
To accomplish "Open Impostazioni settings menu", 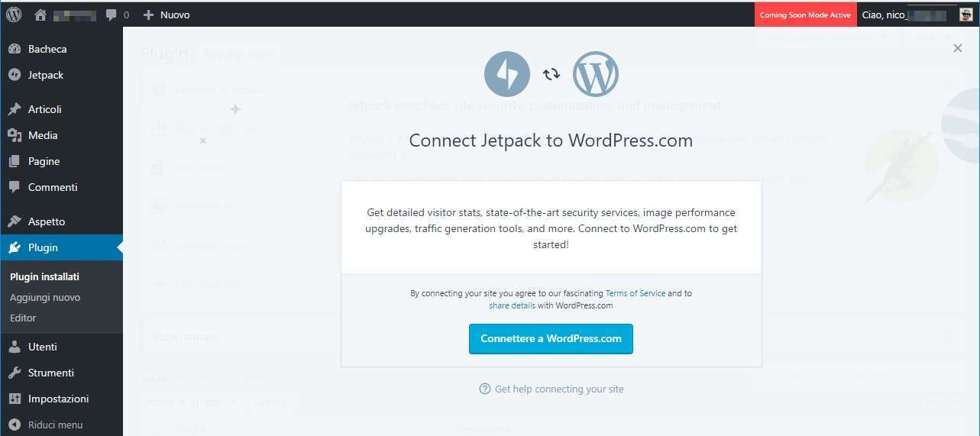I will pyautogui.click(x=58, y=399).
